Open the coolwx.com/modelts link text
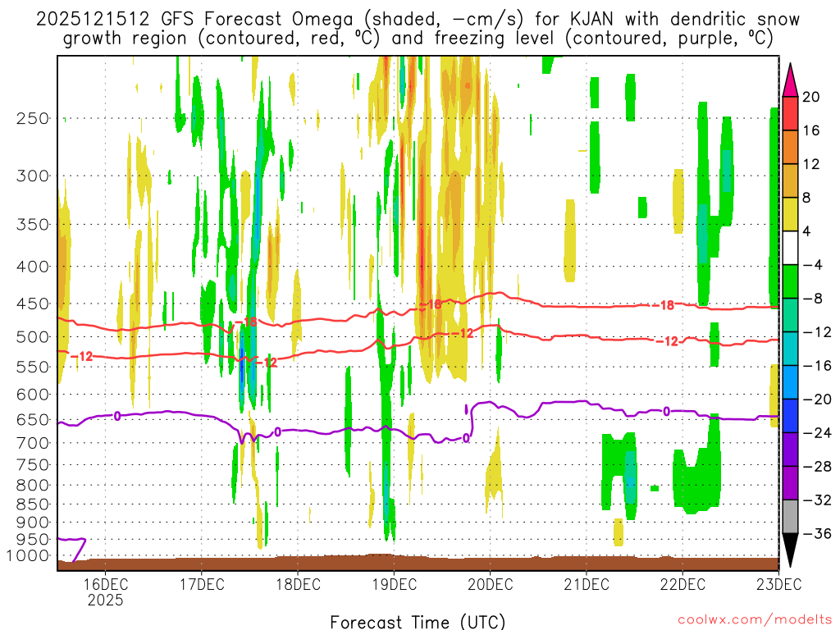The height and width of the screenshot is (630, 840). 755,620
